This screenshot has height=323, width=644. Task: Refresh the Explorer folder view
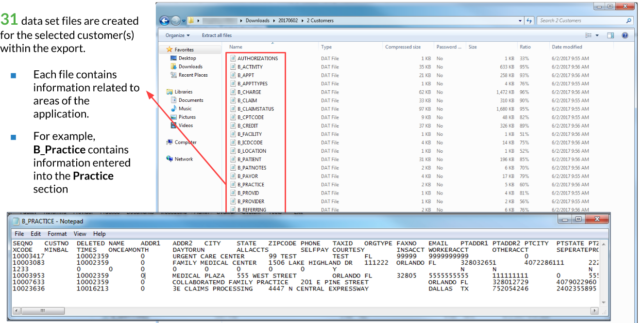[529, 21]
